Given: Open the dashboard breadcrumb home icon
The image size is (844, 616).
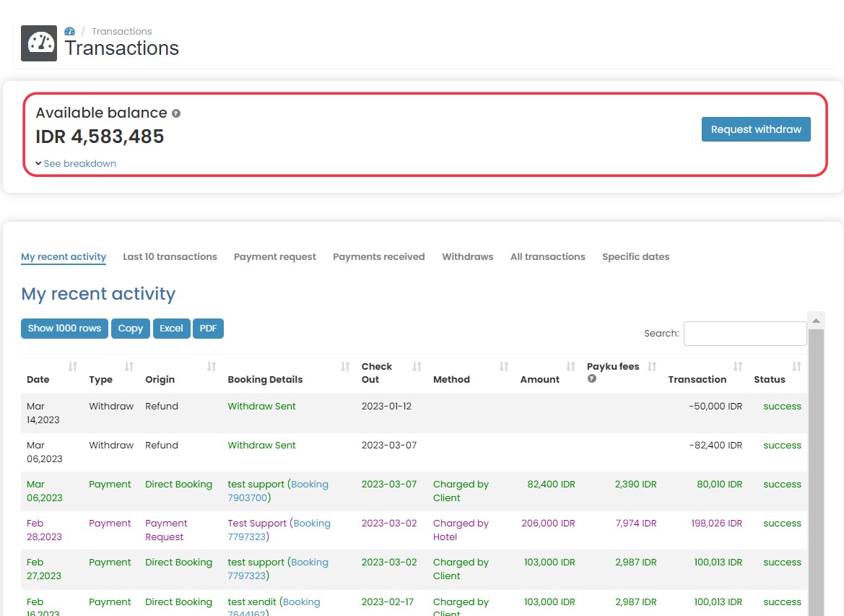Looking at the screenshot, I should pos(69,31).
